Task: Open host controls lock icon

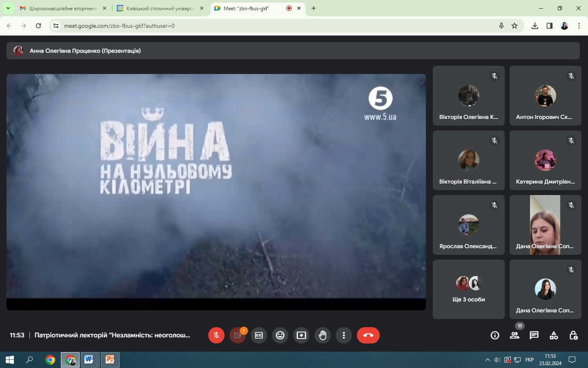Action: point(573,335)
